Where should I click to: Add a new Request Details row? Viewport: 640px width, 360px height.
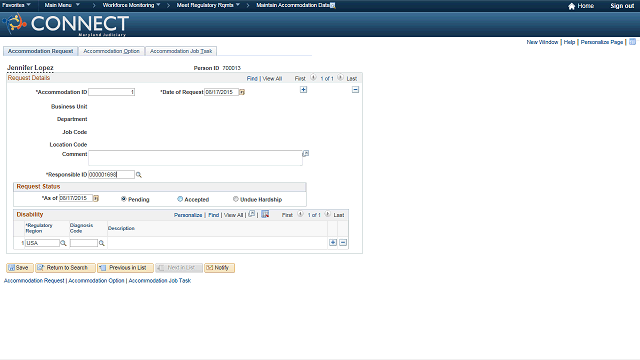[303, 90]
